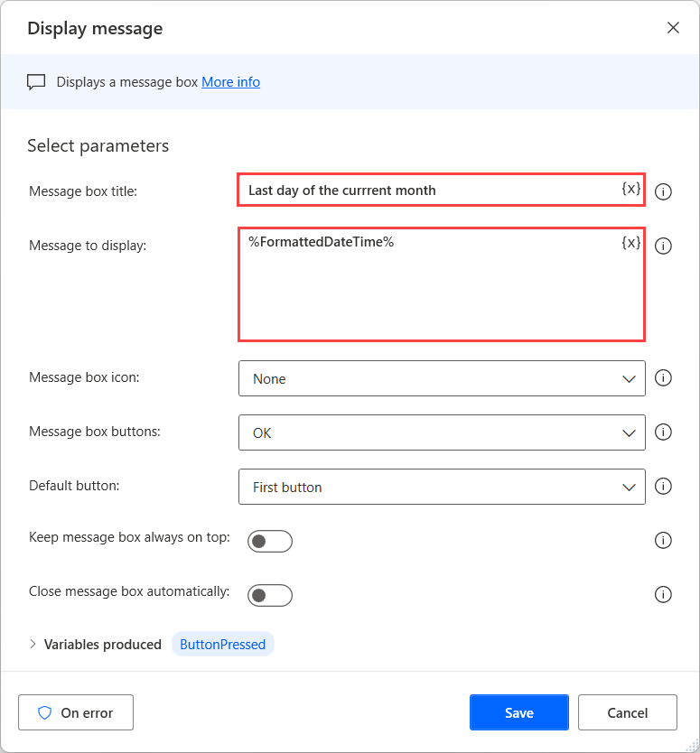
Task: Collapse the Variables produced section
Action: [x=33, y=644]
